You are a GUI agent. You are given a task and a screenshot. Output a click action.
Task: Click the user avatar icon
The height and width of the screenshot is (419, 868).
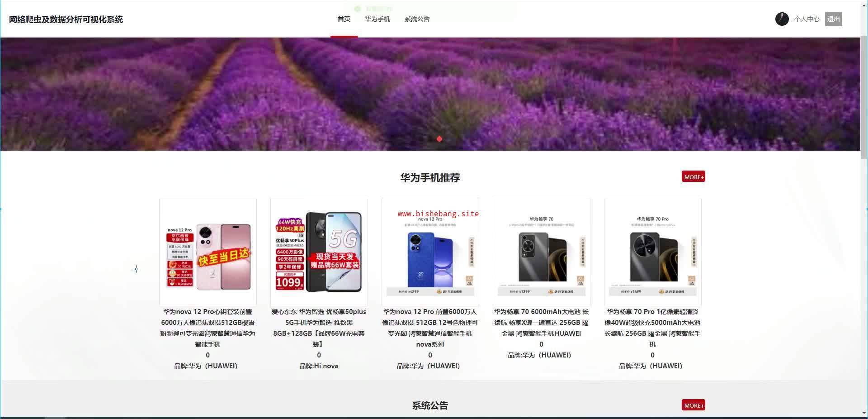tap(782, 19)
